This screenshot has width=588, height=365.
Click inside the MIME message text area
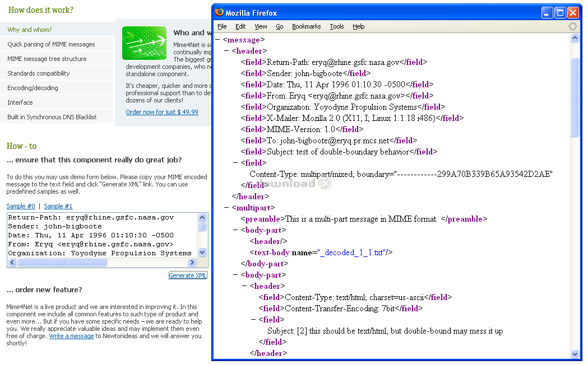(102, 235)
